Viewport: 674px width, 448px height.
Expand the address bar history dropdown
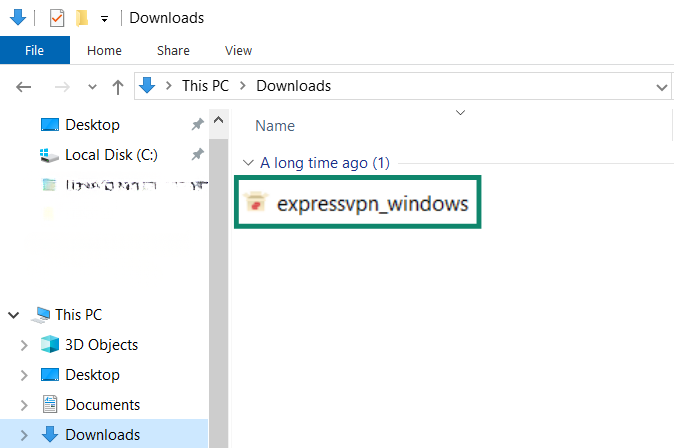pos(661,87)
